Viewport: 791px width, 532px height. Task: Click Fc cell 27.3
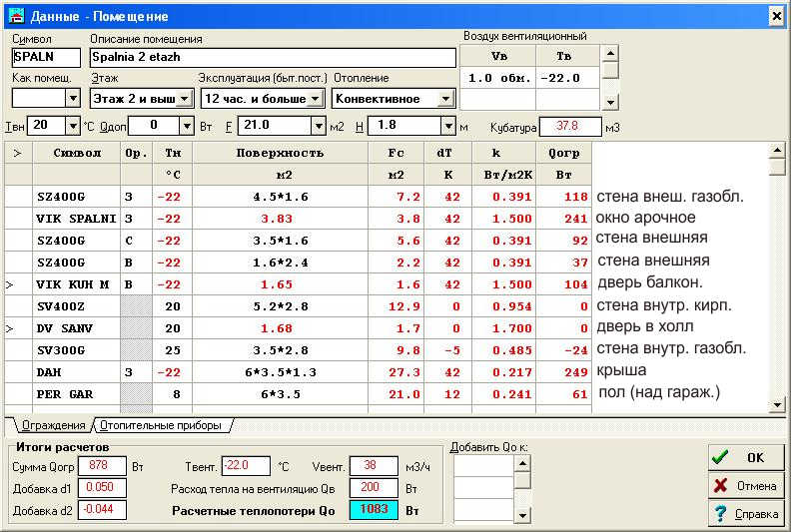[396, 372]
